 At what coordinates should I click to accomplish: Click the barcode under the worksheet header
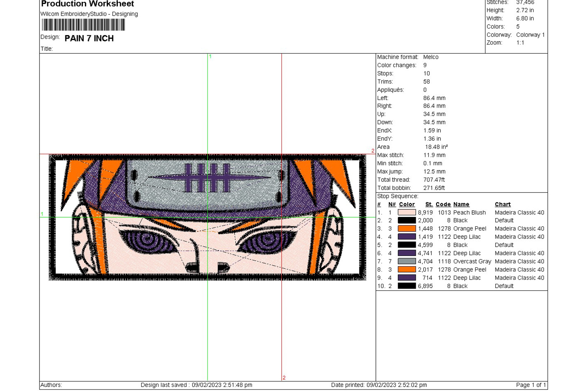click(83, 25)
